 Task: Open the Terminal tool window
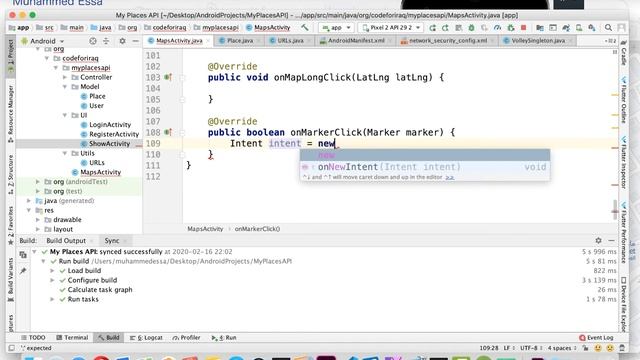click(x=72, y=338)
